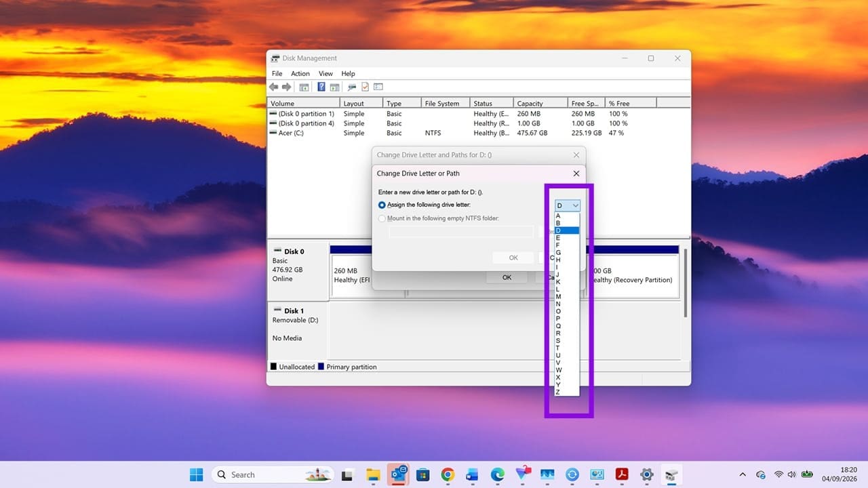Viewport: 868px width, 488px height.
Task: Click the '475.67 GB' capacity cell
Action: tap(532, 133)
